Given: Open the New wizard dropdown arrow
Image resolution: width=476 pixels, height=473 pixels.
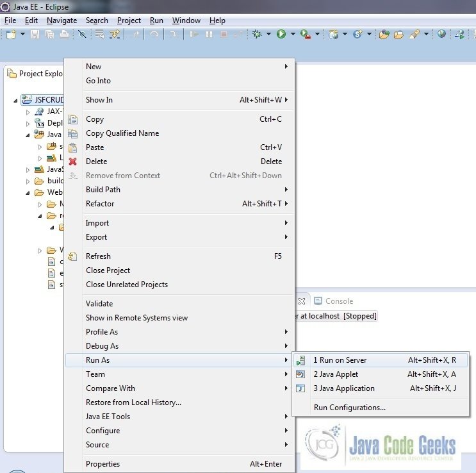Looking at the screenshot, I should (x=22, y=34).
